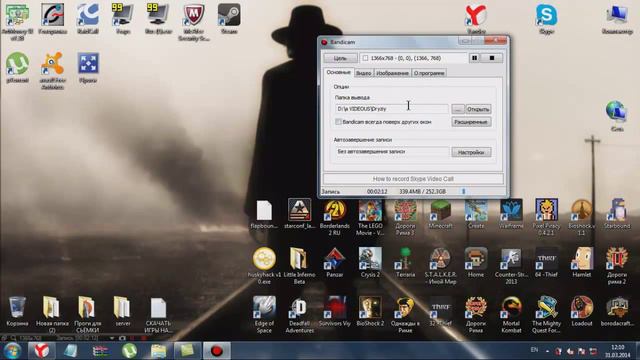Open the Terraria shortcut
640x360 pixels.
(x=405, y=262)
